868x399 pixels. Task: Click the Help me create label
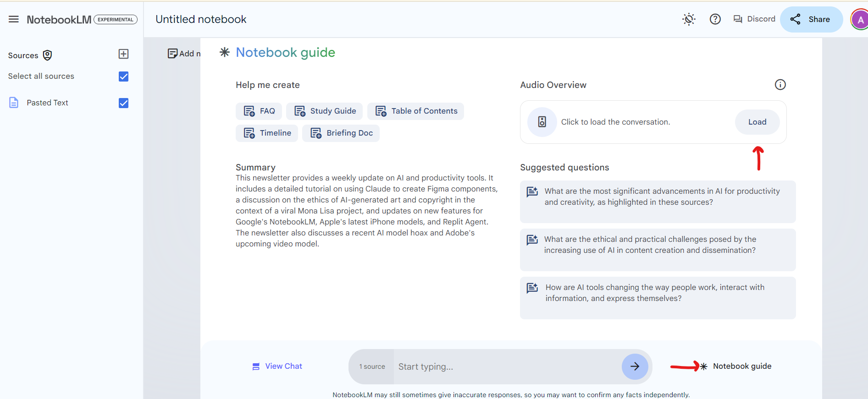click(x=268, y=85)
